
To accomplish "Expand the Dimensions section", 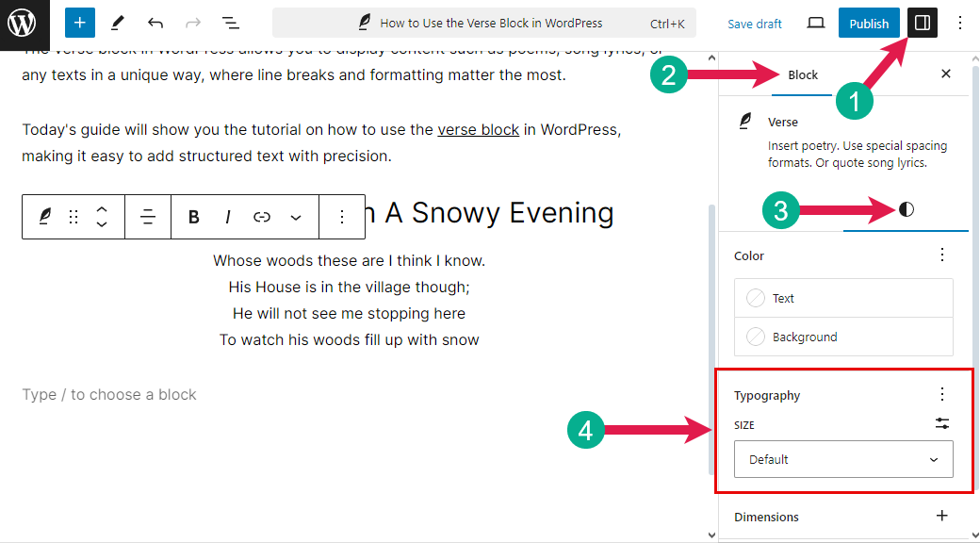I will (941, 516).
